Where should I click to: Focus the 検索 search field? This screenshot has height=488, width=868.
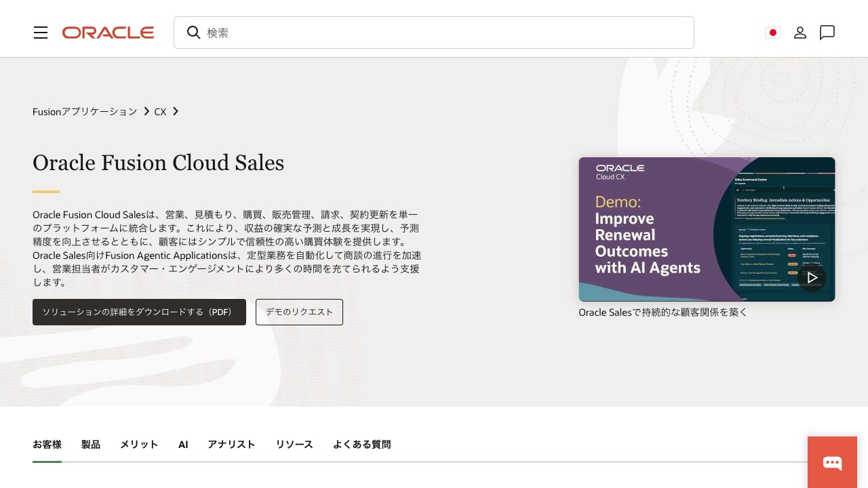[434, 33]
